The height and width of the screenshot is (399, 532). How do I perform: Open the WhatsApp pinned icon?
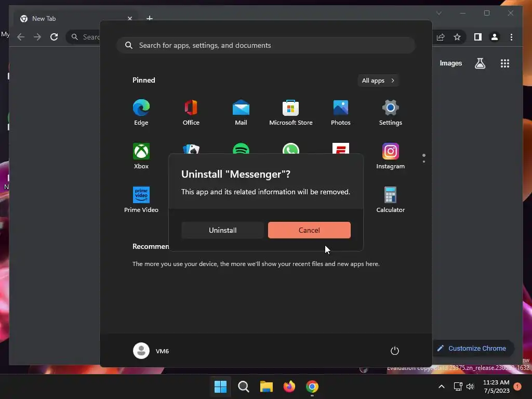click(291, 149)
